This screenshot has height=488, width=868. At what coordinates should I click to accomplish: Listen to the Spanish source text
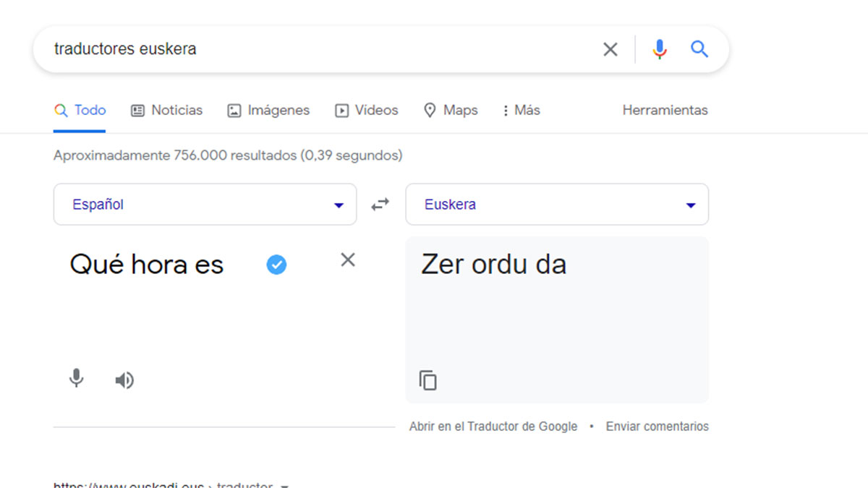click(124, 380)
